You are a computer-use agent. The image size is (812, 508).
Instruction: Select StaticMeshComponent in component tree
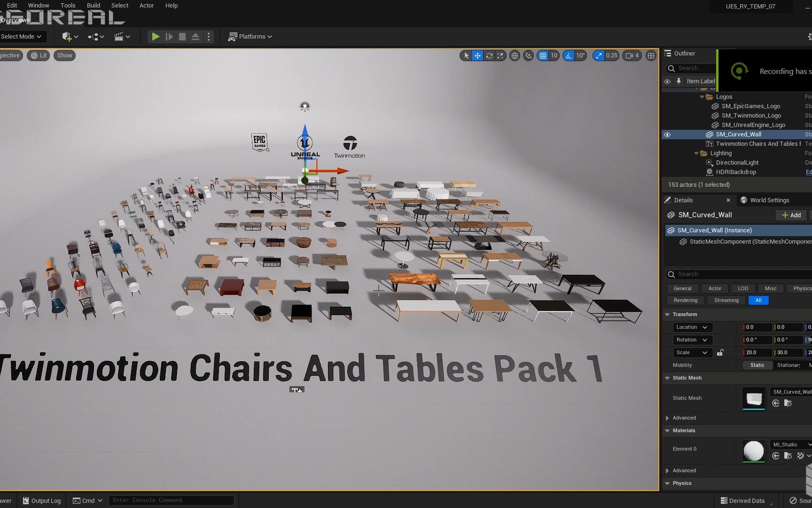coord(746,242)
